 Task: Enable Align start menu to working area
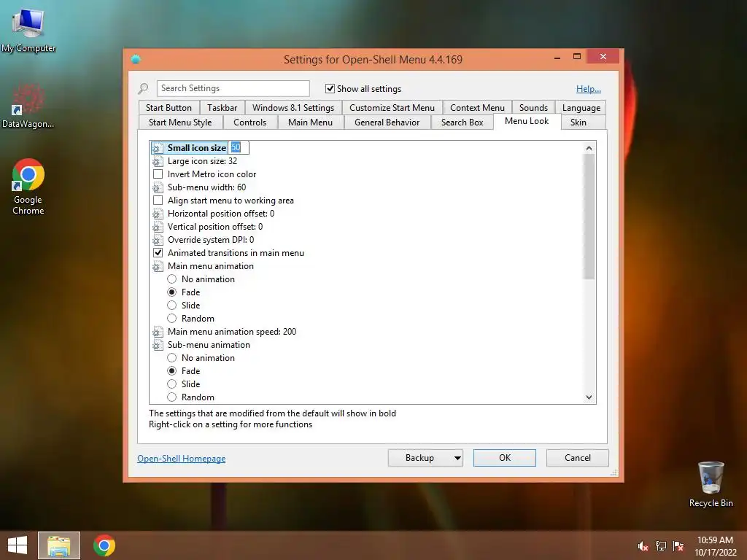158,201
